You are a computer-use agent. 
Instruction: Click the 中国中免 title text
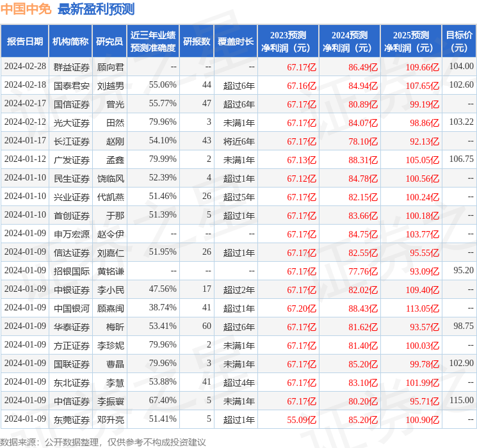click(x=26, y=9)
